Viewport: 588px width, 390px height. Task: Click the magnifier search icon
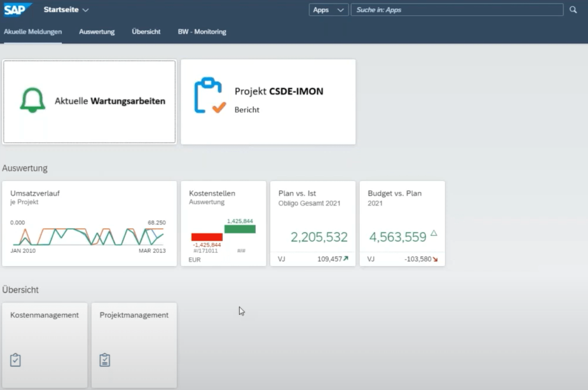click(573, 9)
